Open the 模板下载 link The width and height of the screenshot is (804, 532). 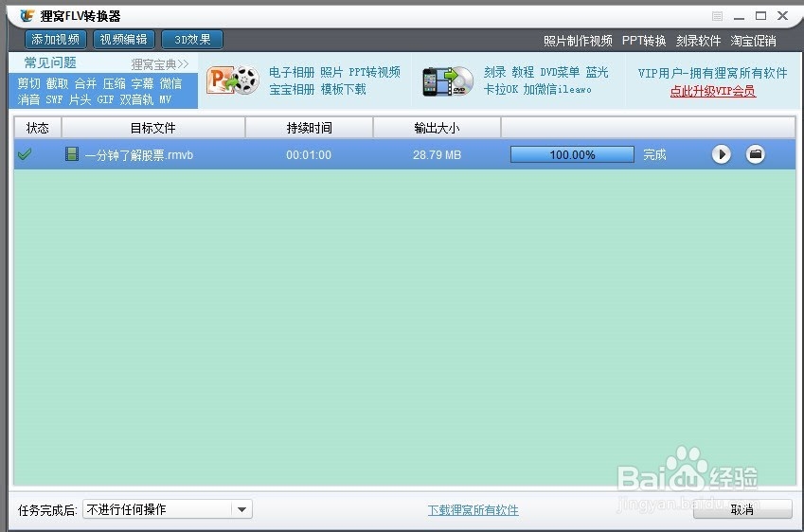(343, 89)
